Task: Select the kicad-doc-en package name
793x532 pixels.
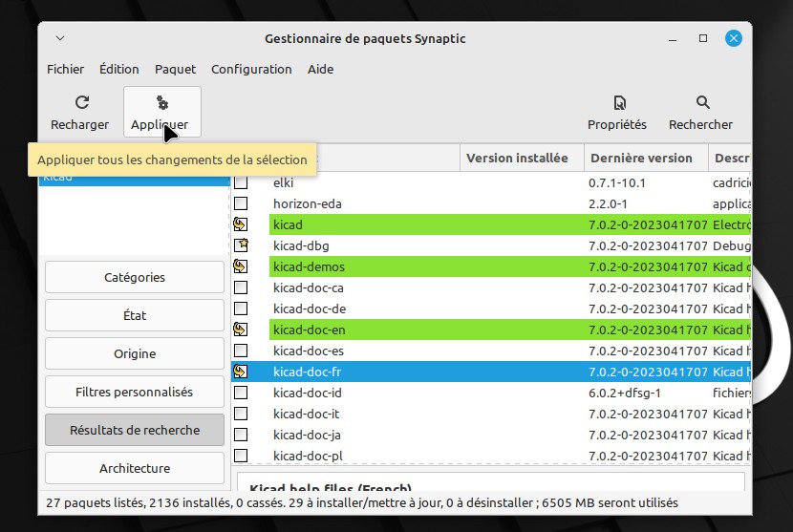Action: click(x=309, y=330)
